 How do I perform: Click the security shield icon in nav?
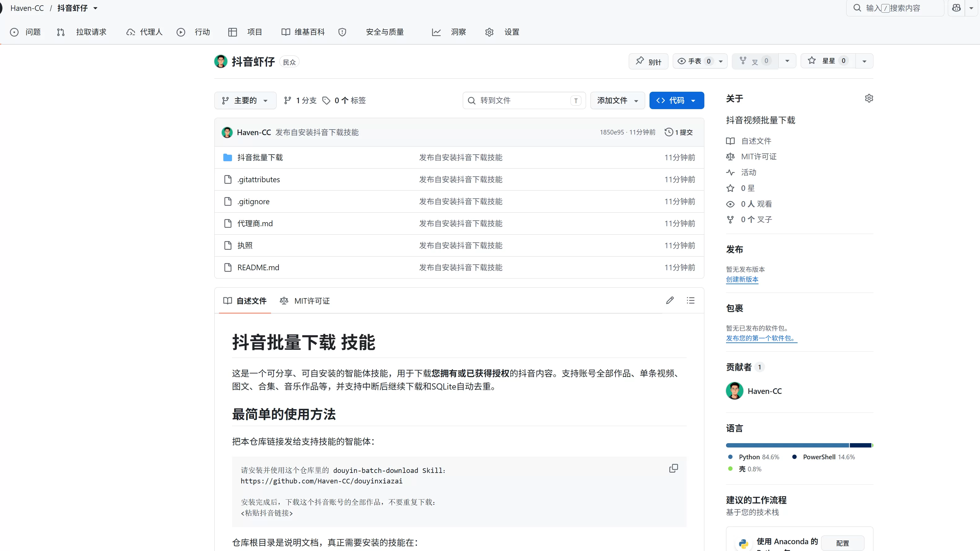[x=342, y=32]
